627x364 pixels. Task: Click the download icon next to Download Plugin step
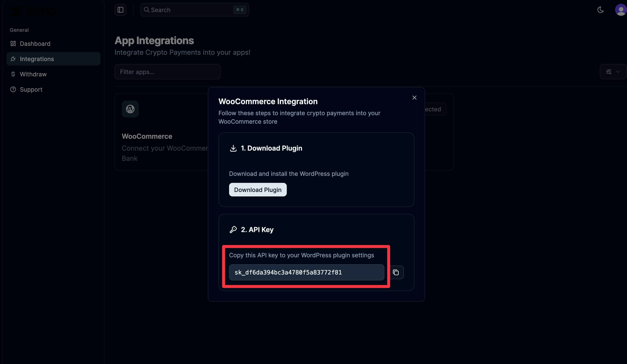233,148
